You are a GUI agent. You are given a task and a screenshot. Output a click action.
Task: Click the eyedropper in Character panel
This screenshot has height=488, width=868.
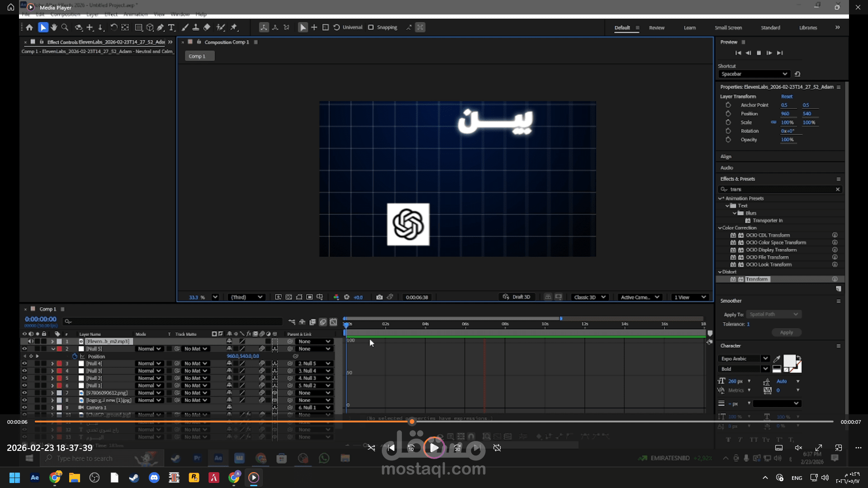(777, 359)
